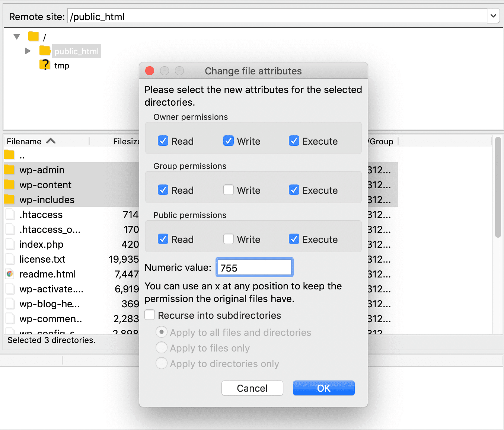Viewport: 504px width, 430px height.
Task: Click OK to apply new attributes
Action: click(x=323, y=388)
